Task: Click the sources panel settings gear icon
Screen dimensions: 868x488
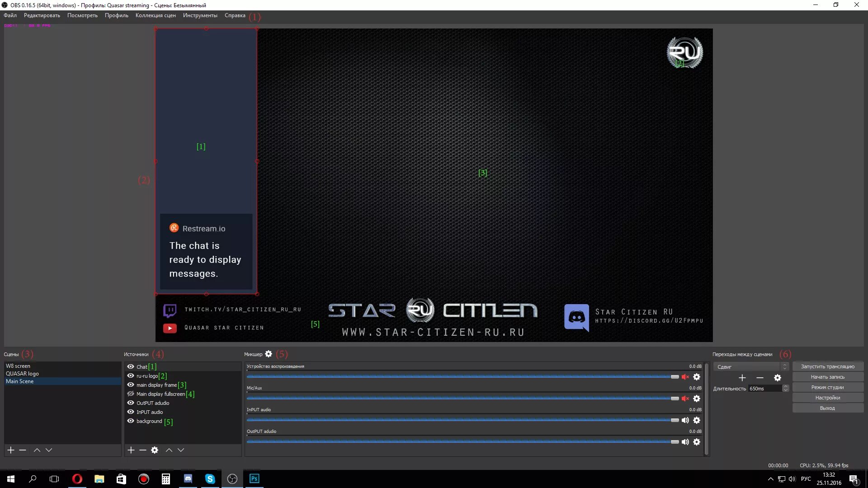Action: (155, 450)
